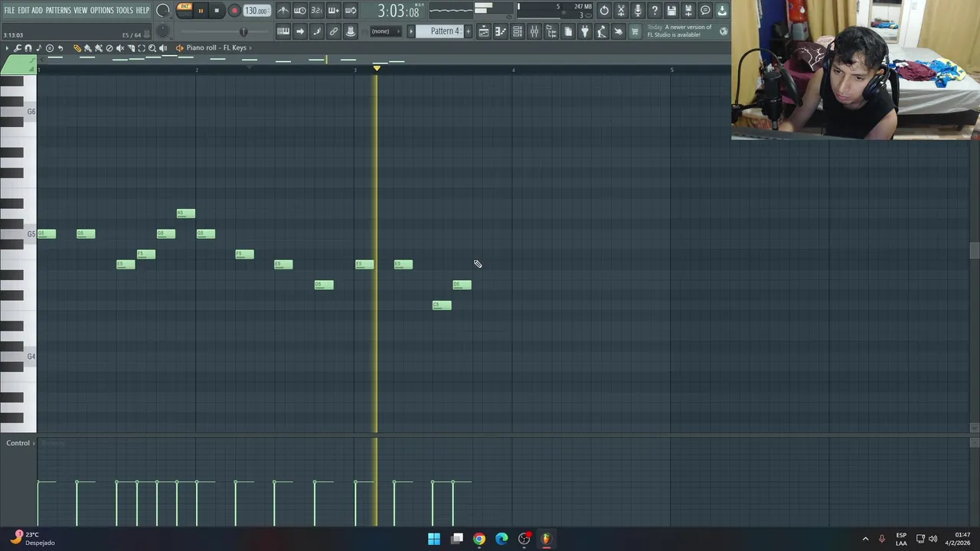The image size is (980, 551).
Task: Select the Playback speaker tool
Action: (163, 47)
